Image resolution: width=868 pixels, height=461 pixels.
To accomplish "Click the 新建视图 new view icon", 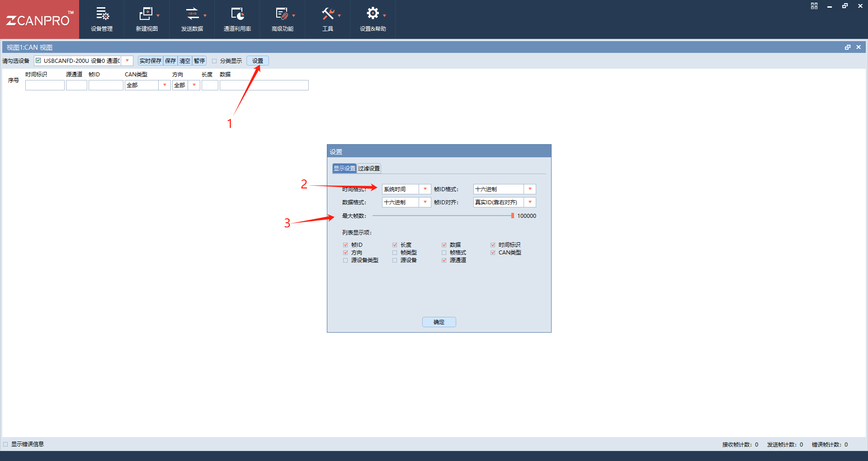I will point(146,14).
